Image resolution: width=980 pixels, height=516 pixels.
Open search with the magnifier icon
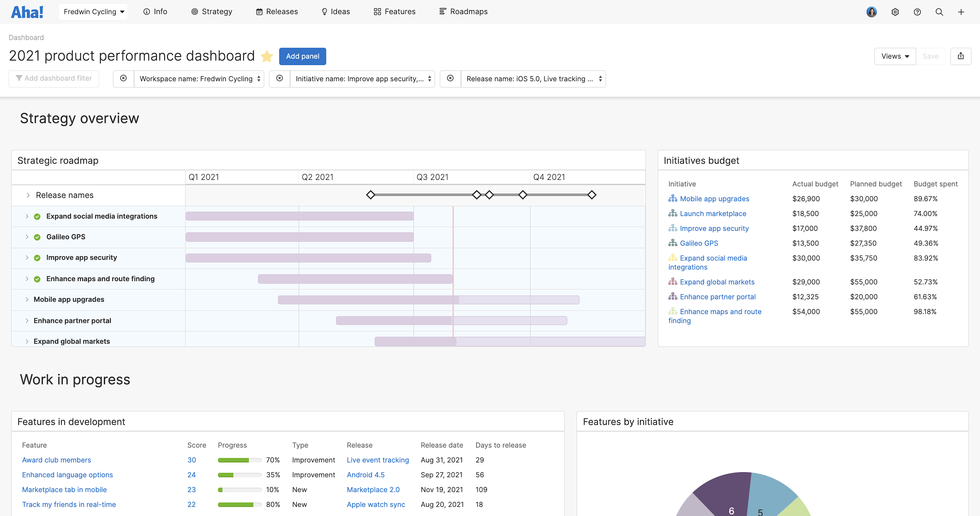click(x=939, y=12)
